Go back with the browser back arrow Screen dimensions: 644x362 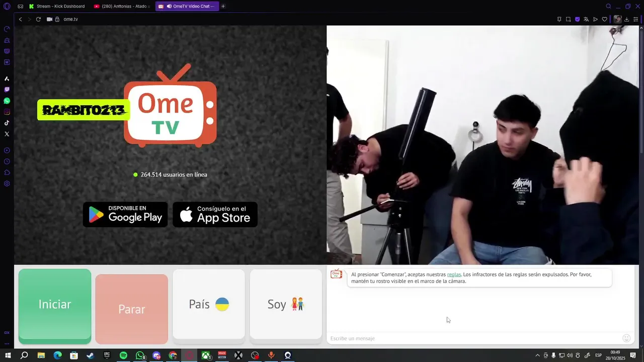[20, 19]
